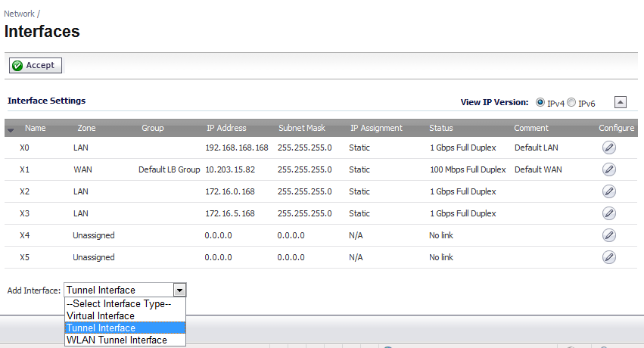
Task: Pick the --Select Interface Type-- option
Action: coord(126,303)
